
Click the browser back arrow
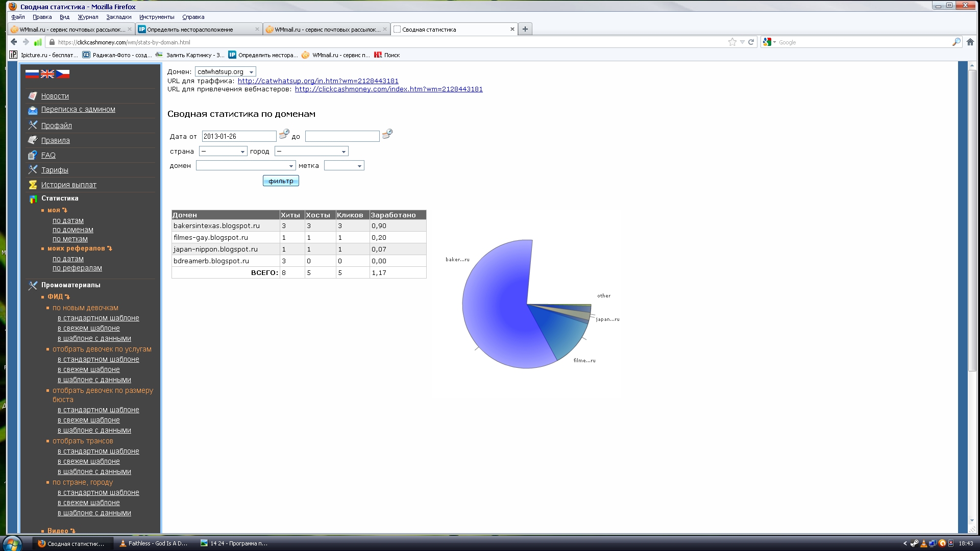tap(14, 42)
